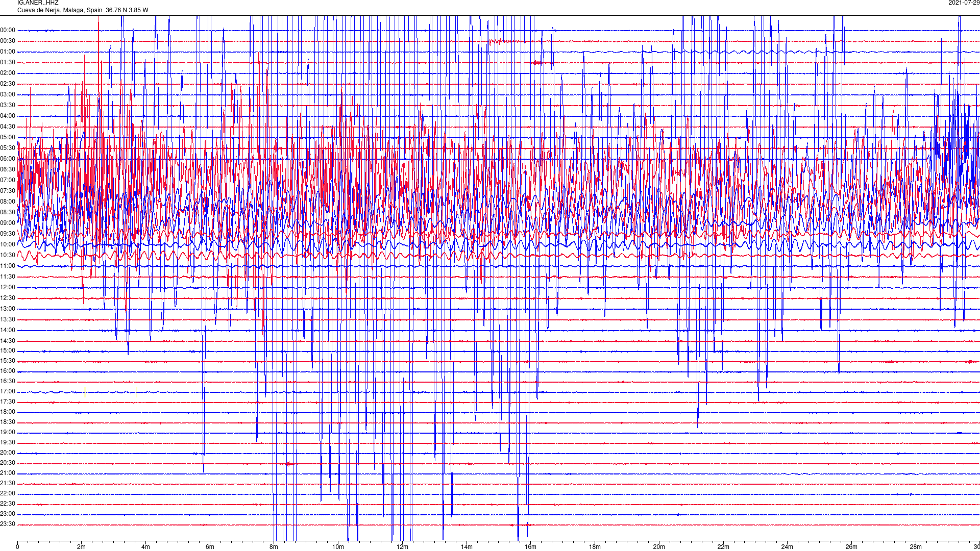Select the 15:00 trace time label
The height and width of the screenshot is (551, 980).
(x=8, y=351)
